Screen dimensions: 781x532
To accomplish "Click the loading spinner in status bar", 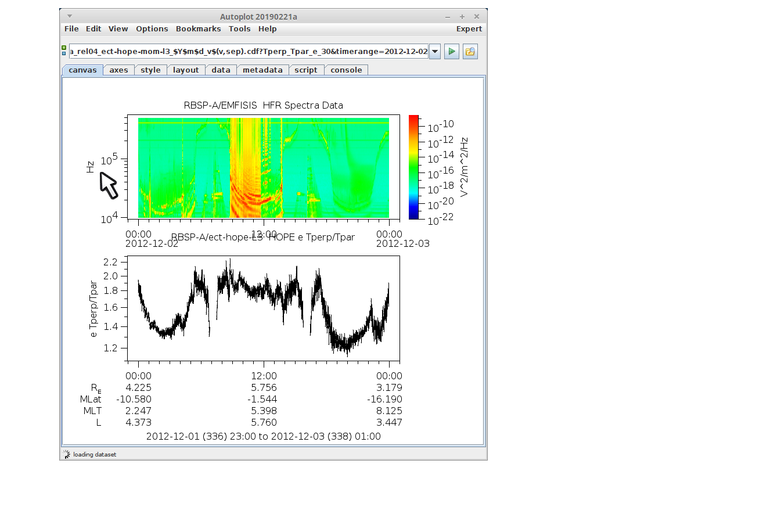I will point(66,454).
